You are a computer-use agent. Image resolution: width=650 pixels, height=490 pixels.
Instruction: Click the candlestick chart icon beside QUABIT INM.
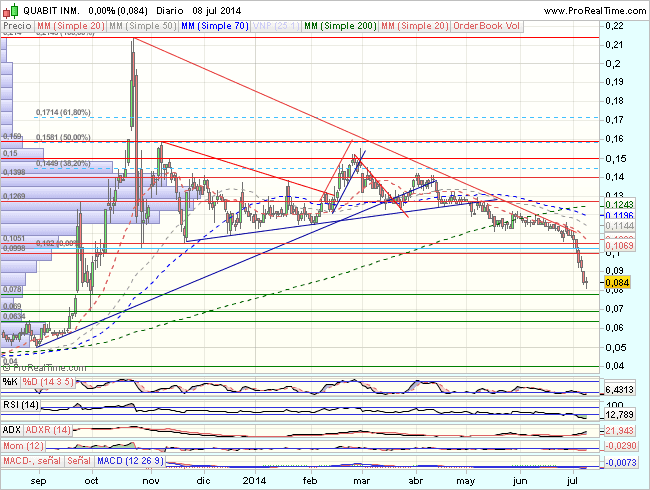coord(8,8)
